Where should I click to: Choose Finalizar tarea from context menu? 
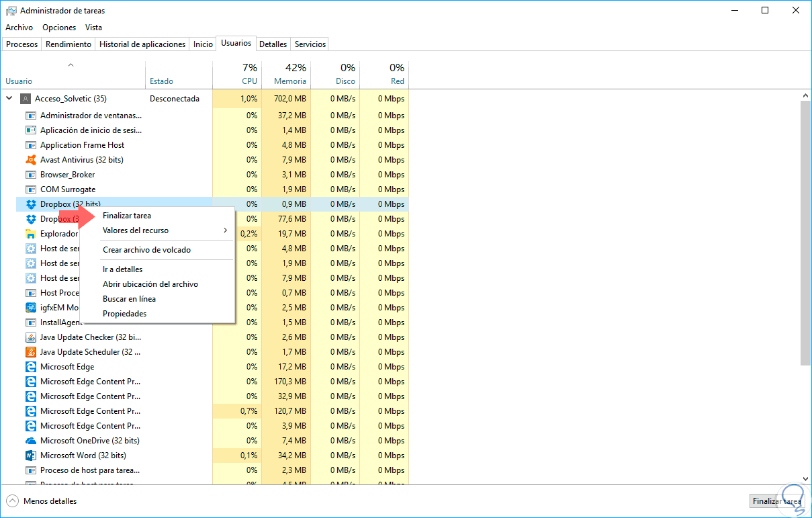127,216
